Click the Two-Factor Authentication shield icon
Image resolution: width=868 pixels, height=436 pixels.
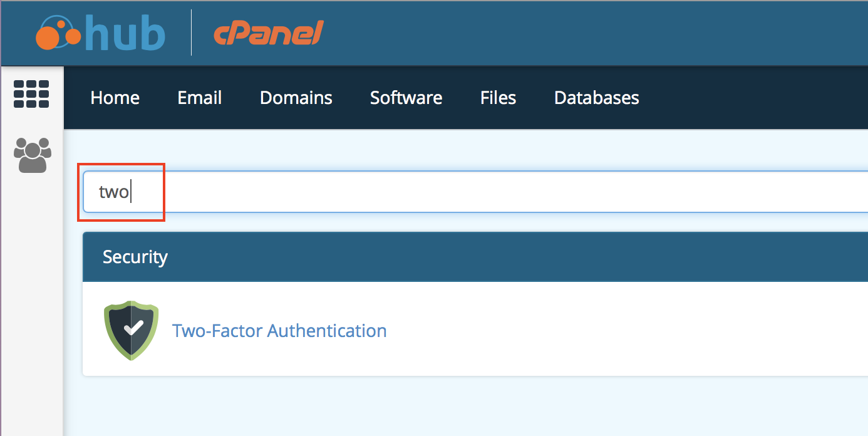(131, 330)
